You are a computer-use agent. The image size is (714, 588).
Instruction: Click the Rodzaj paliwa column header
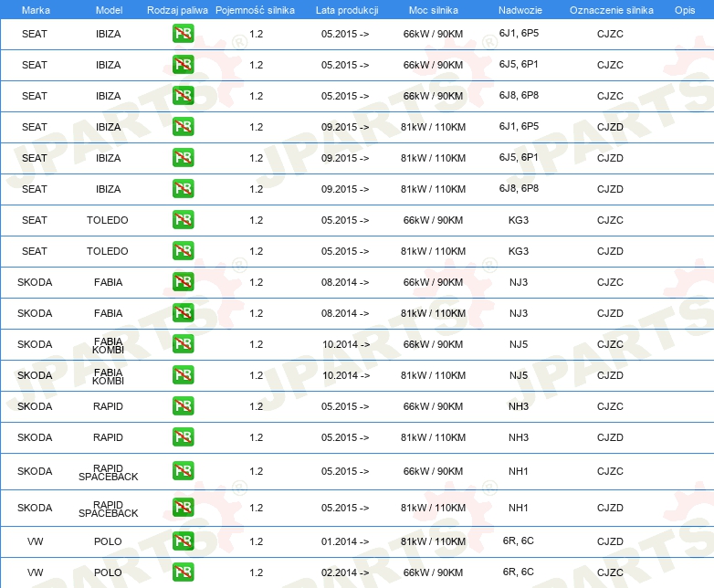coord(177,10)
